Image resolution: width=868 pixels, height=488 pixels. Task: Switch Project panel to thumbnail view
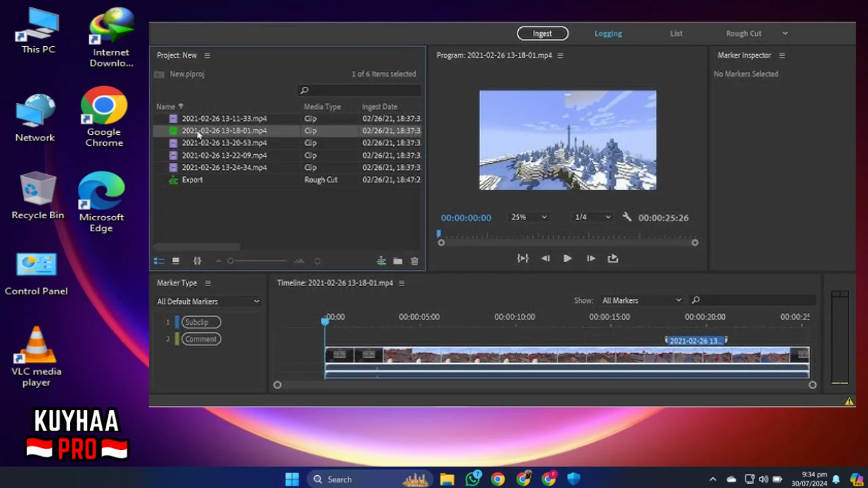pos(176,261)
